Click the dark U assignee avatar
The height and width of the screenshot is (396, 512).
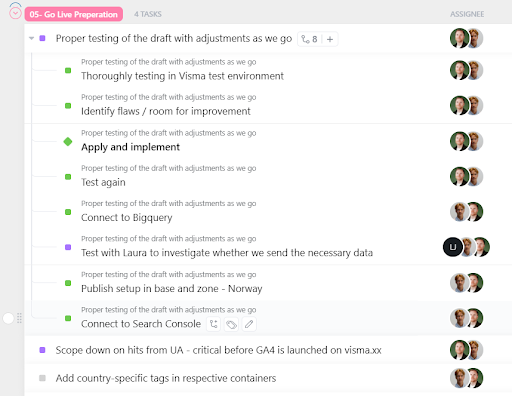click(453, 247)
